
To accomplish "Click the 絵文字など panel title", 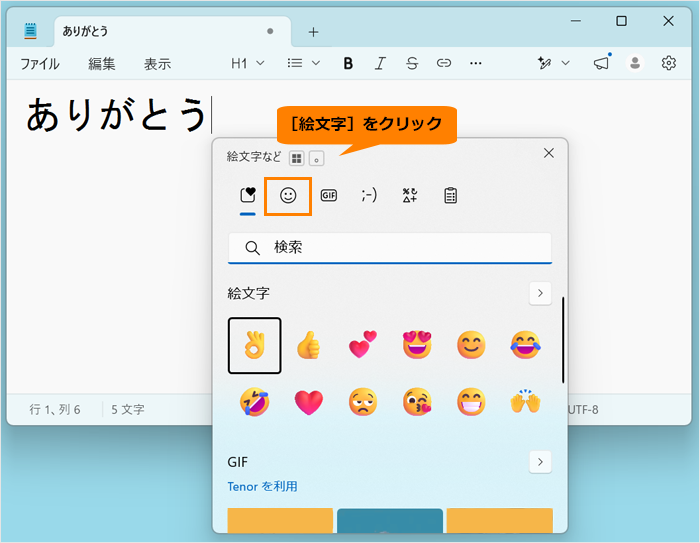I will click(x=254, y=157).
